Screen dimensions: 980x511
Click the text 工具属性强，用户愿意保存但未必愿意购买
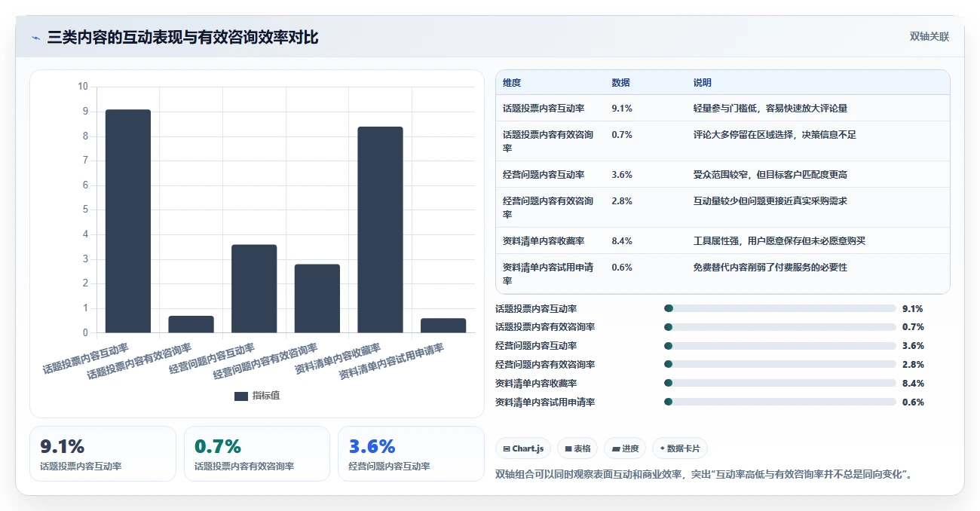coord(779,241)
